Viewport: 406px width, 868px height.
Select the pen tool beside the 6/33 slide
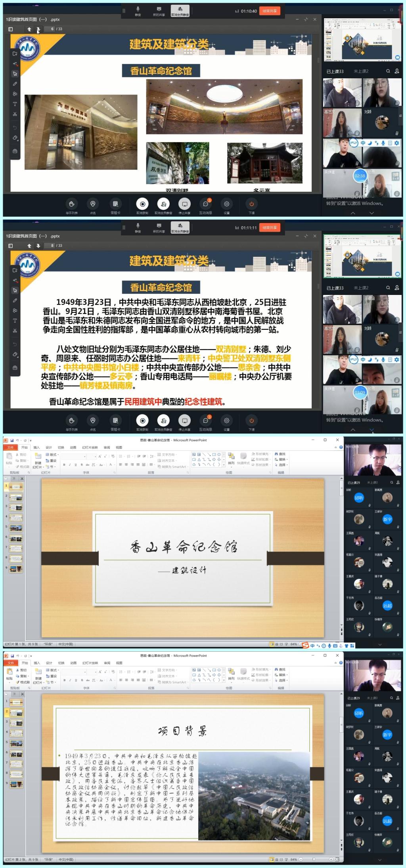pos(15,84)
